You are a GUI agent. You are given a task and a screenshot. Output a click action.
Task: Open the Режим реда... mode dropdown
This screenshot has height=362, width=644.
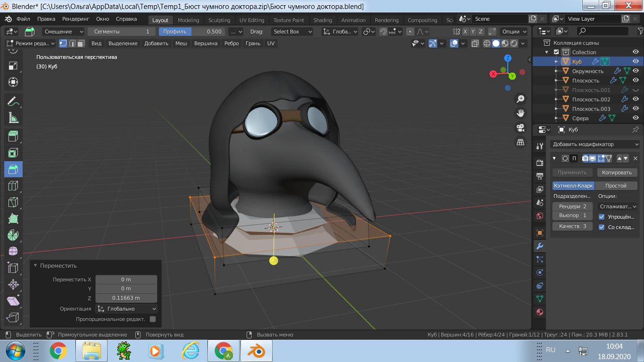coord(30,43)
